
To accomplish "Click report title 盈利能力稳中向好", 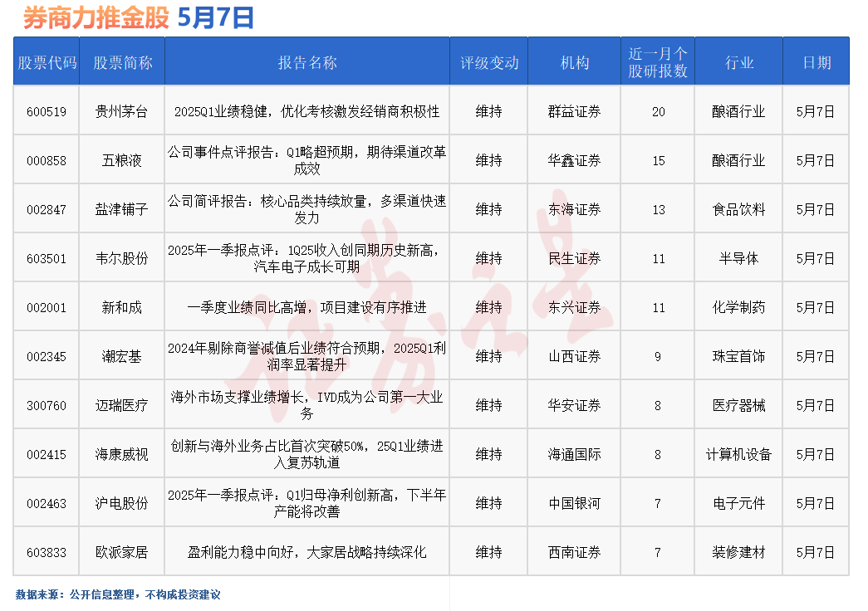I will tap(307, 553).
